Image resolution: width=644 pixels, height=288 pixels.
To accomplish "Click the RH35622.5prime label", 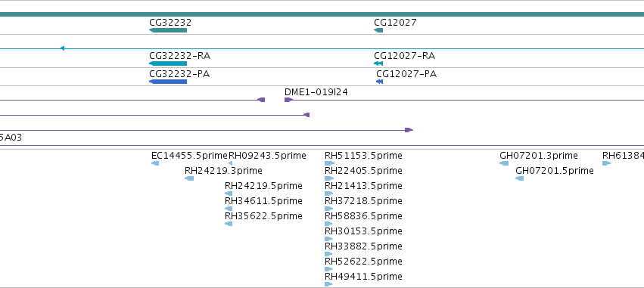I will click(x=263, y=215).
